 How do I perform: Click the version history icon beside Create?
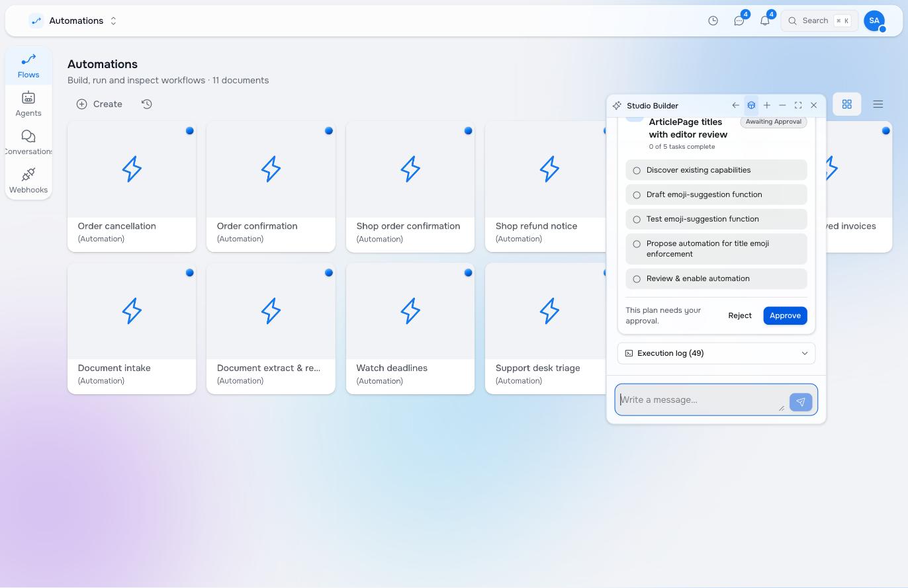(147, 104)
